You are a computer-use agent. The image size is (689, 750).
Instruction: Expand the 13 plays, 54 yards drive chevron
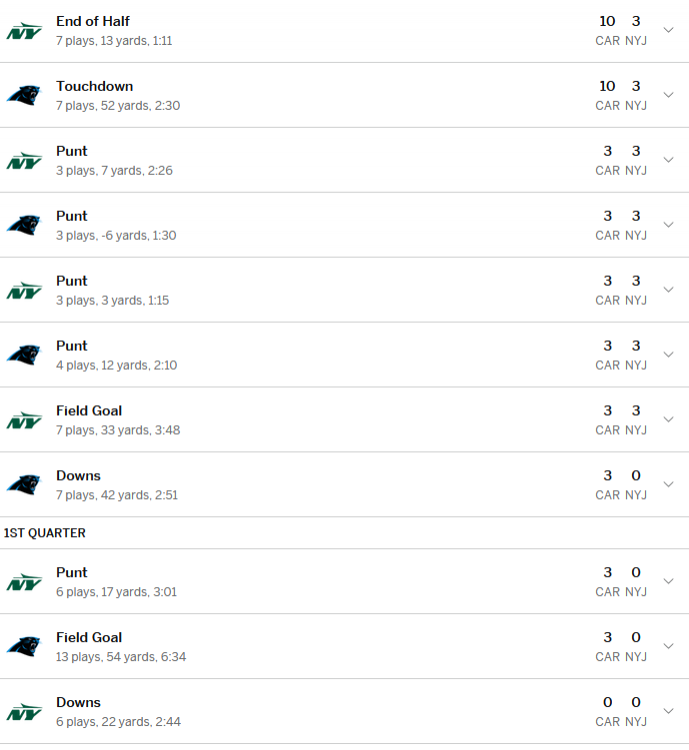(669, 646)
